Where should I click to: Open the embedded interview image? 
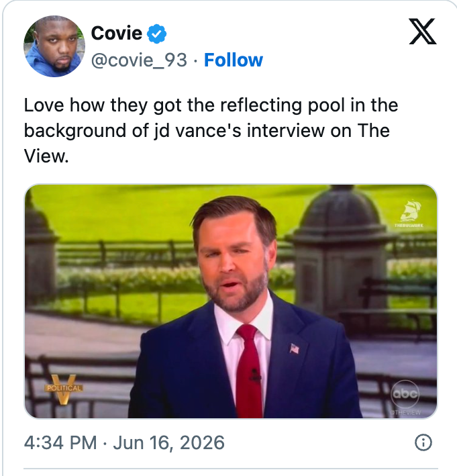click(x=231, y=301)
